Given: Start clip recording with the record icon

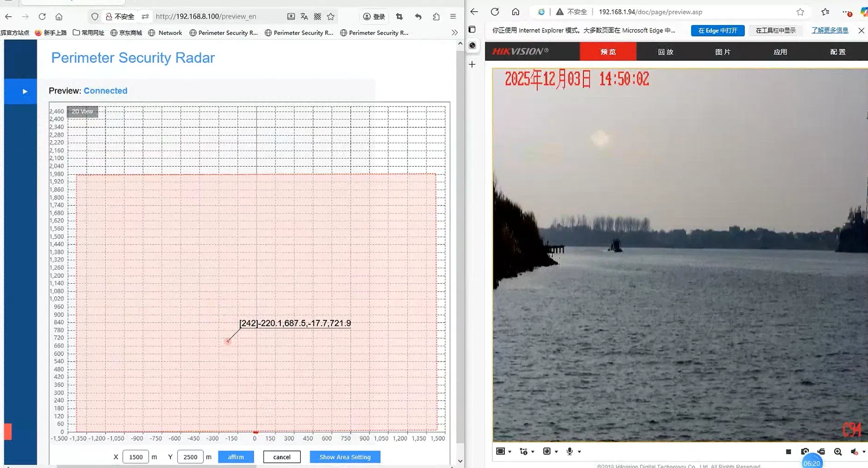Looking at the screenshot, I should 820,451.
